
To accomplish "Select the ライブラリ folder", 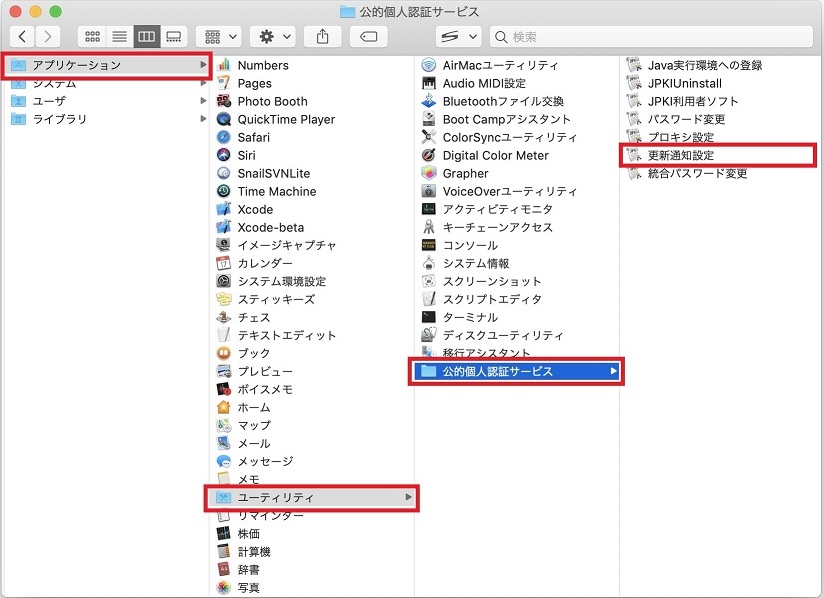I will pos(107,119).
